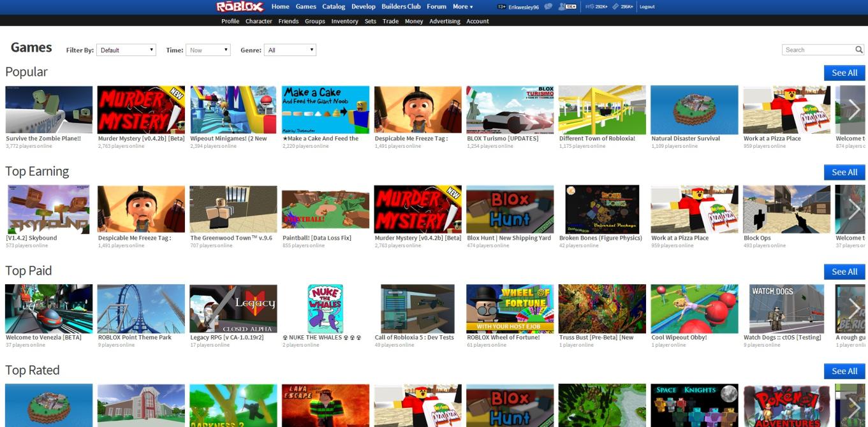Open Sets in the sub-navigation
The image size is (868, 427).
[371, 21]
